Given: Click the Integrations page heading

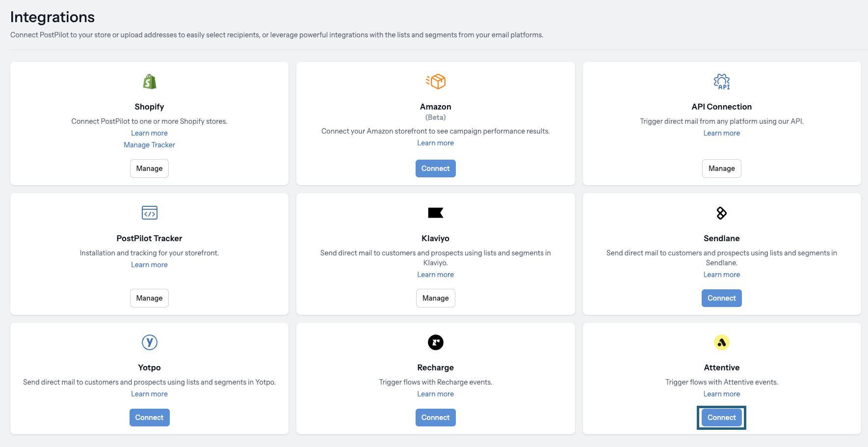Looking at the screenshot, I should tap(53, 17).
